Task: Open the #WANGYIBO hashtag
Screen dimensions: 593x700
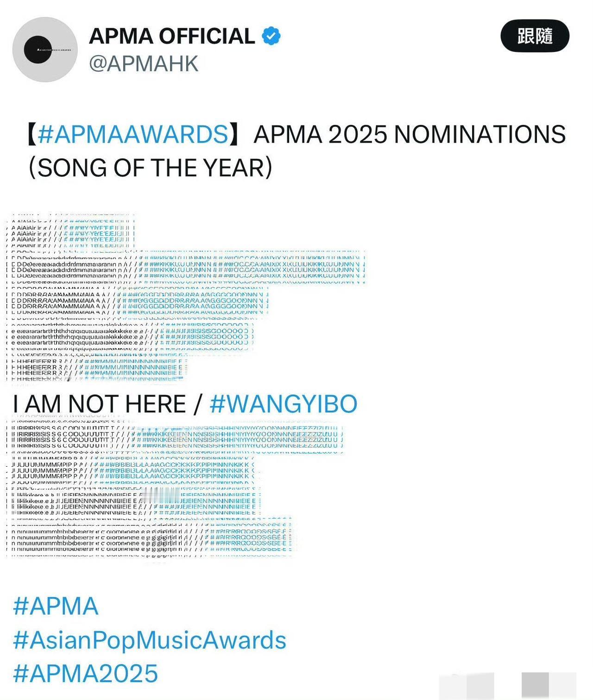Action: (x=284, y=404)
